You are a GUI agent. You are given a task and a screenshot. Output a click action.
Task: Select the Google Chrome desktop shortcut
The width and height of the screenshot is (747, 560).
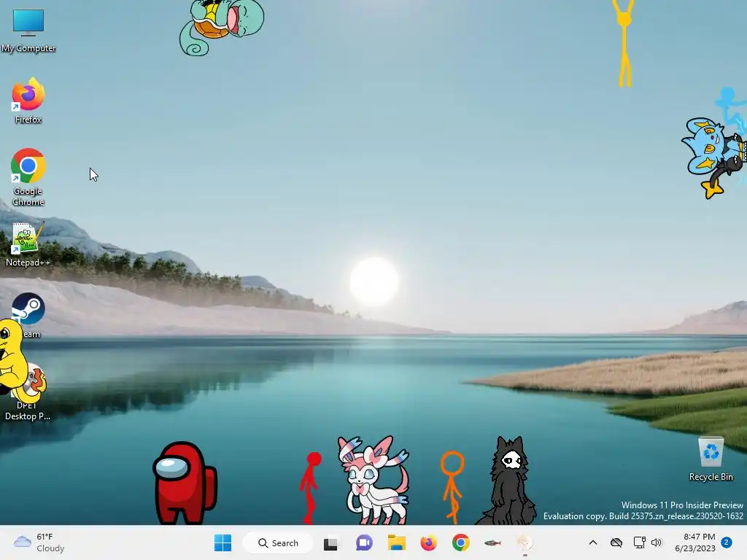[28, 177]
